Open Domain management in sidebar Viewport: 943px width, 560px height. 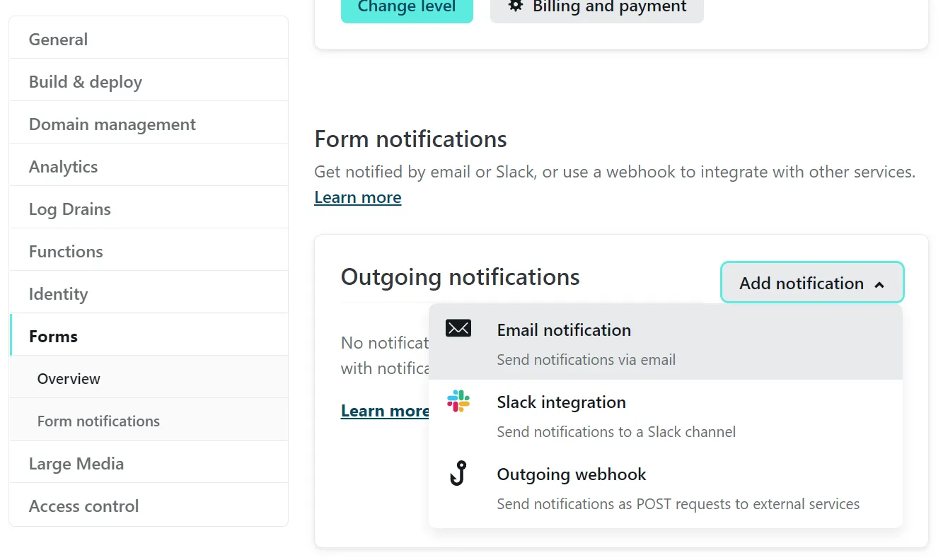click(x=149, y=124)
